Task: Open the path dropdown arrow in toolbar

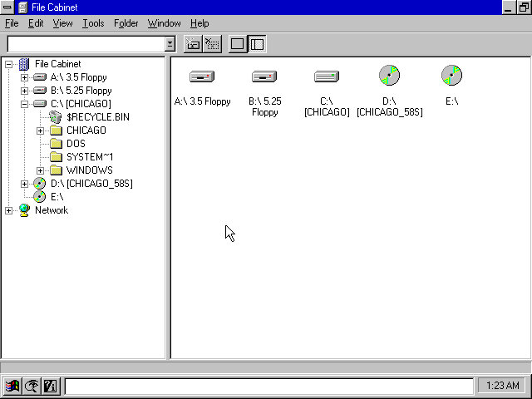Action: [x=170, y=44]
